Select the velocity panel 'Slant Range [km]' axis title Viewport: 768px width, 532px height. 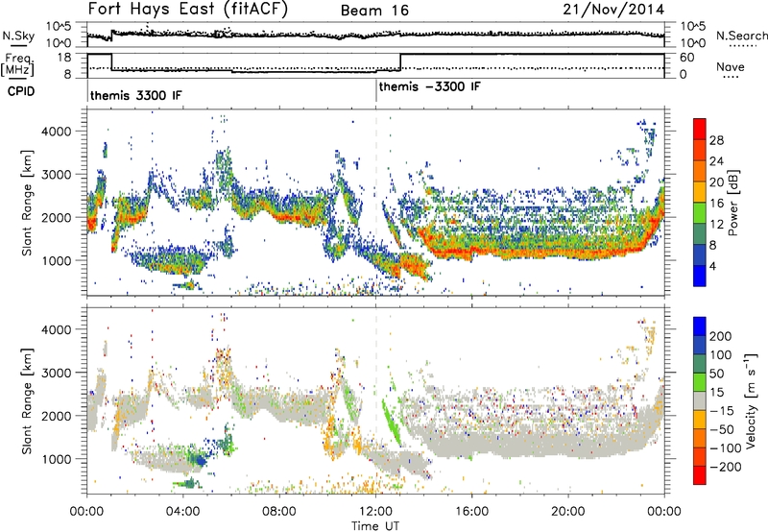[x=27, y=400]
